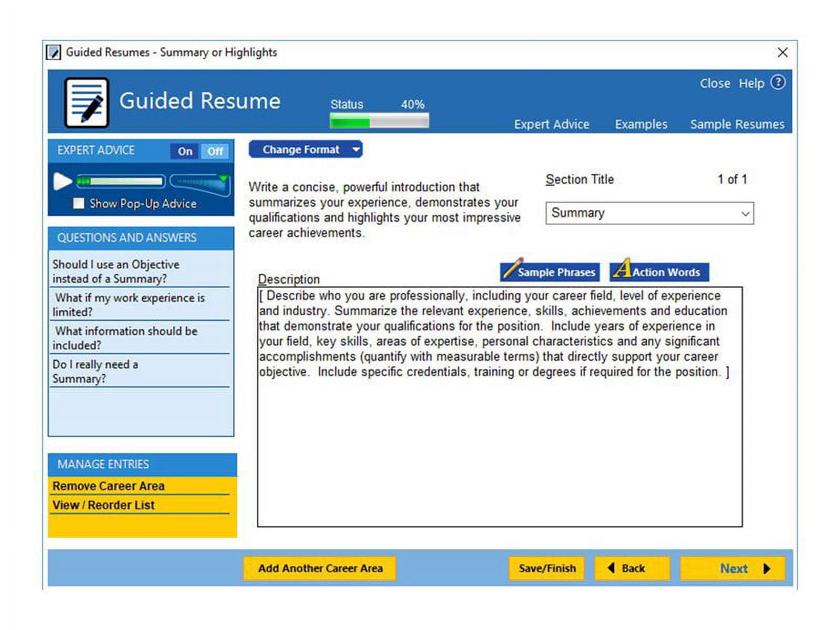Click the Guided Resume notepad logo icon
This screenshot has height=630, width=840.
(x=87, y=103)
